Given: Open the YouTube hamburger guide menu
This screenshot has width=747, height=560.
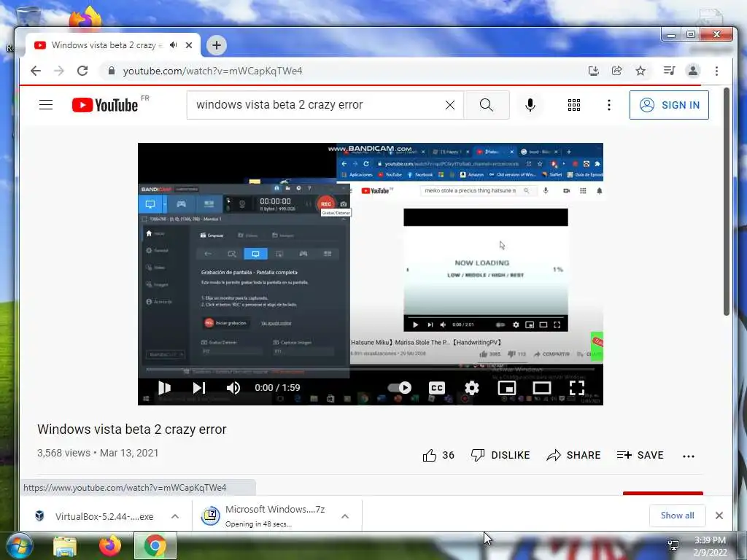Looking at the screenshot, I should (x=46, y=105).
